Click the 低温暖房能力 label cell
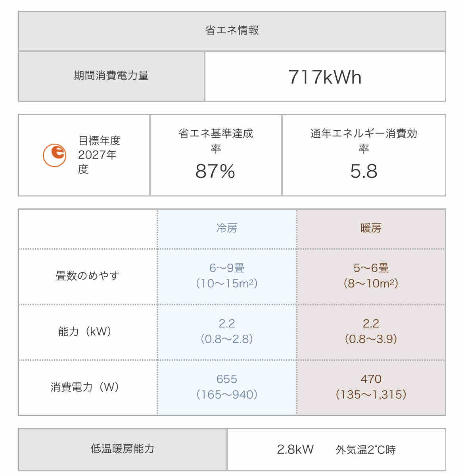Viewport: 464px width, 476px height. click(x=123, y=449)
